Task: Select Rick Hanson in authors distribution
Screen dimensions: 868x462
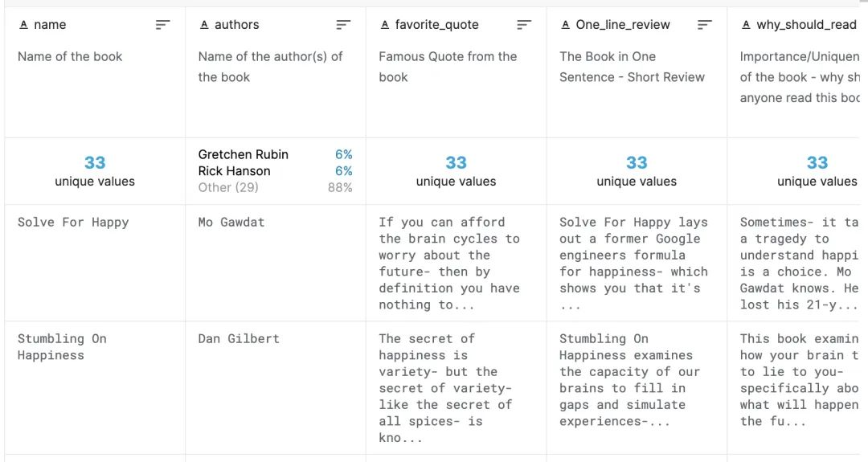Action: point(235,171)
